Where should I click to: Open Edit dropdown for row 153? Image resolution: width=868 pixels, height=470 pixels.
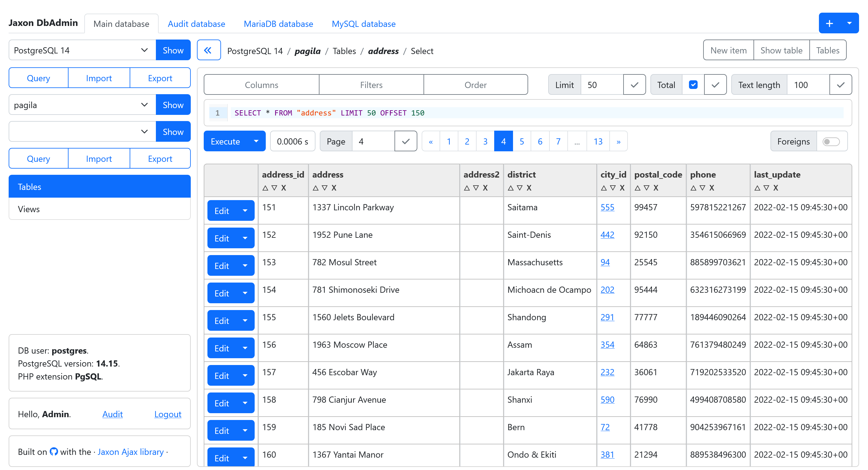[245, 266]
